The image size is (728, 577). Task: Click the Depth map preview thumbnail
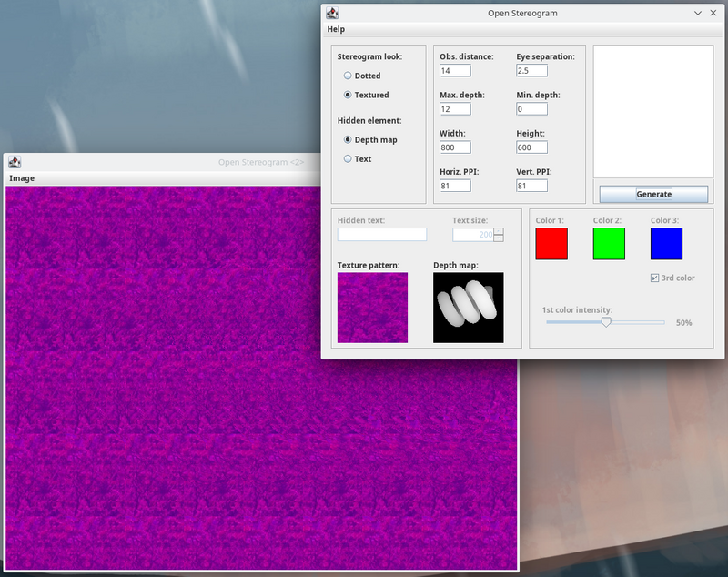click(468, 308)
